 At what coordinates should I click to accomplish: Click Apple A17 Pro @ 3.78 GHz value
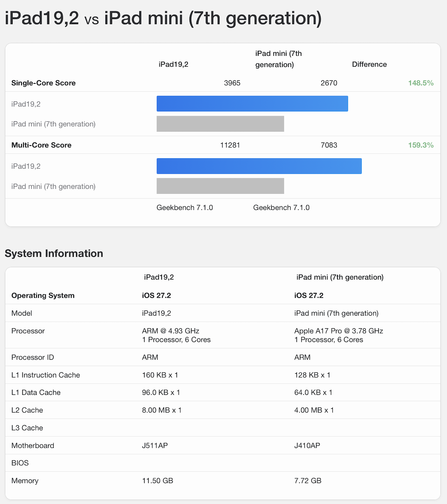[x=339, y=331]
